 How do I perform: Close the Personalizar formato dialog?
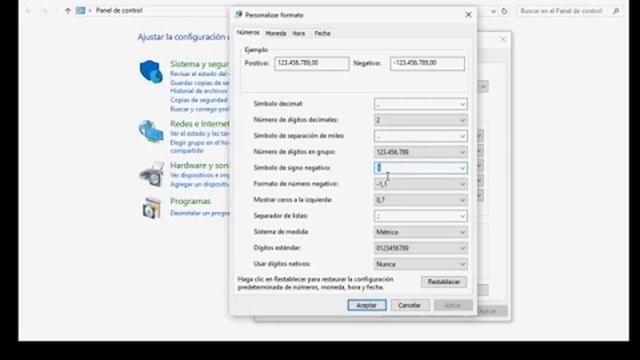468,15
